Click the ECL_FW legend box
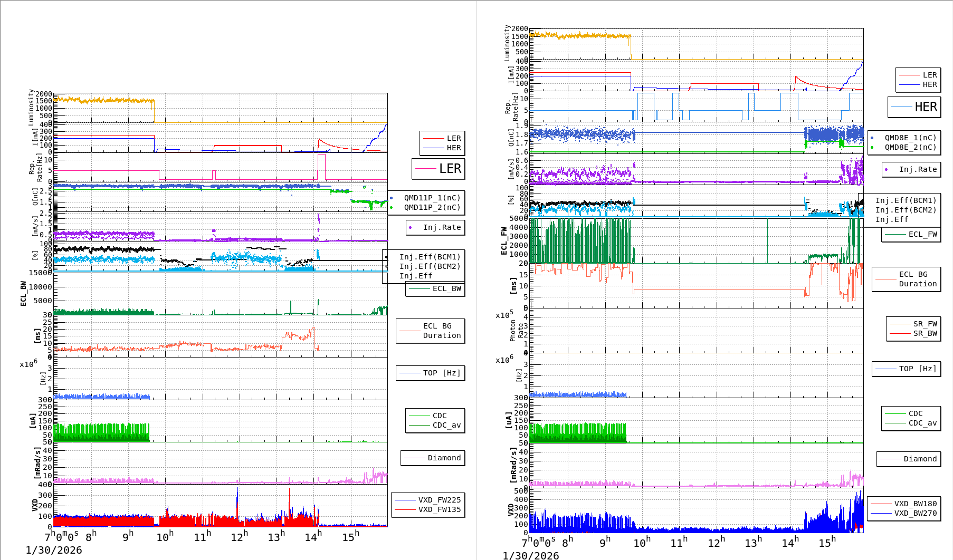Screen dimensions: 953x560 tap(911, 234)
